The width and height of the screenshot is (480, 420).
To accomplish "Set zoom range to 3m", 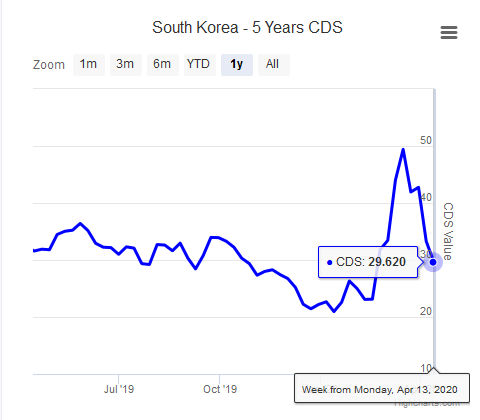I will click(126, 65).
